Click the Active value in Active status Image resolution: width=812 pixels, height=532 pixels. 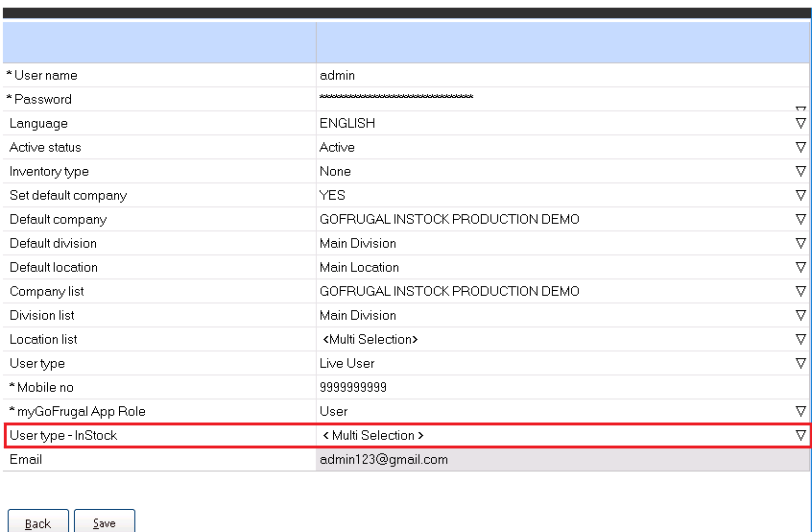pyautogui.click(x=337, y=147)
